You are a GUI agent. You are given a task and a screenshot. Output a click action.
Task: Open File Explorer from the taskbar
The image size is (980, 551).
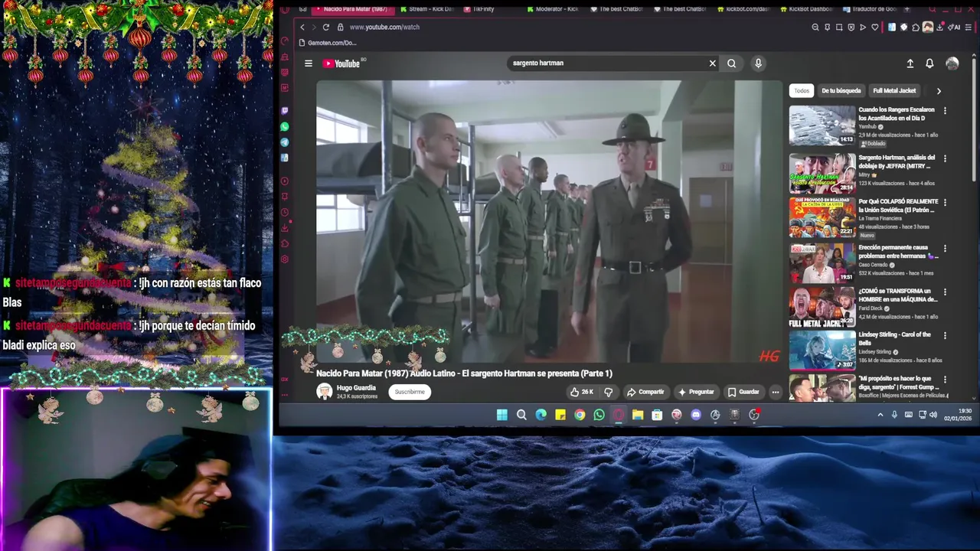coord(638,415)
